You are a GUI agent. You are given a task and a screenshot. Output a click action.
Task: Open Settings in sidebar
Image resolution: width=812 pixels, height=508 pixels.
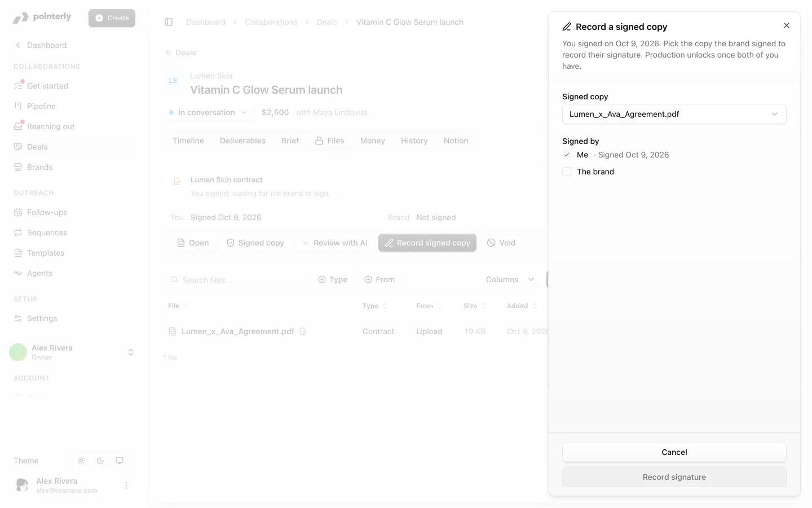(x=73, y=318)
